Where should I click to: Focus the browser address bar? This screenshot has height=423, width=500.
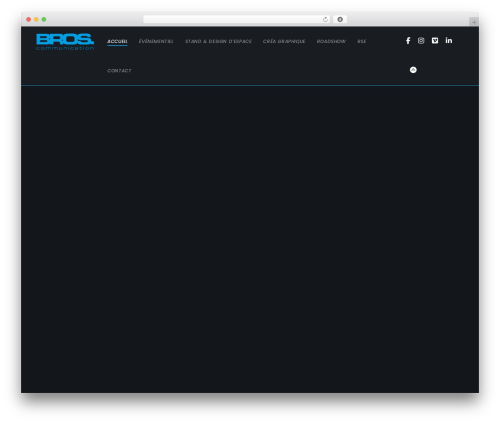237,19
